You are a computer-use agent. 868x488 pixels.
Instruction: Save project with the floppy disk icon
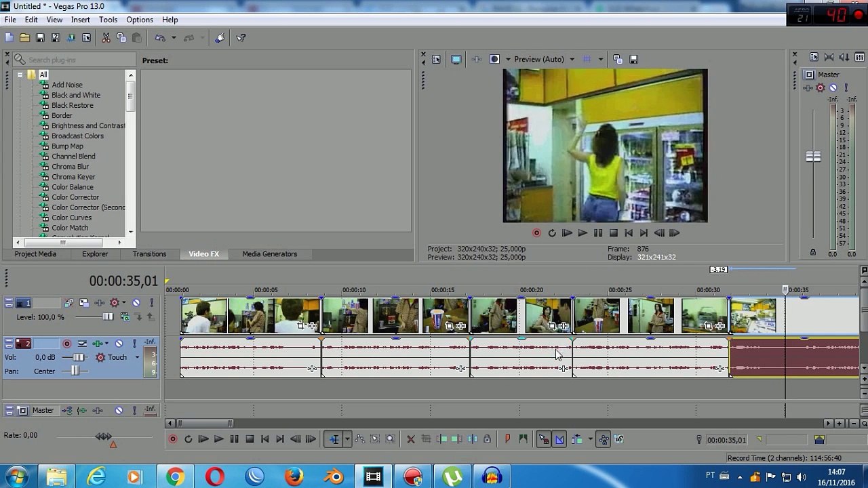click(x=40, y=38)
